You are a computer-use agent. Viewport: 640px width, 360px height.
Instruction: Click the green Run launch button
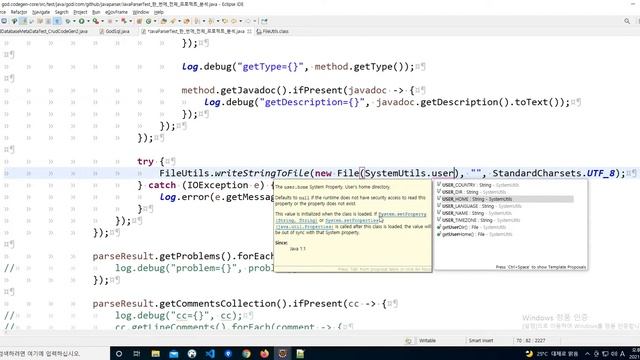click(82, 21)
